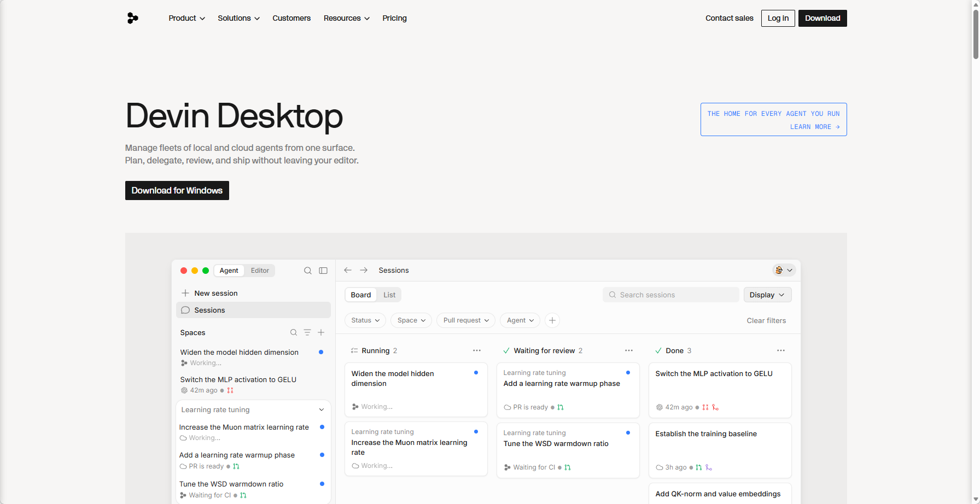Screen dimensions: 980x504
Task: Click the red pull request icon under sidebar GELU item
Action: tap(230, 390)
